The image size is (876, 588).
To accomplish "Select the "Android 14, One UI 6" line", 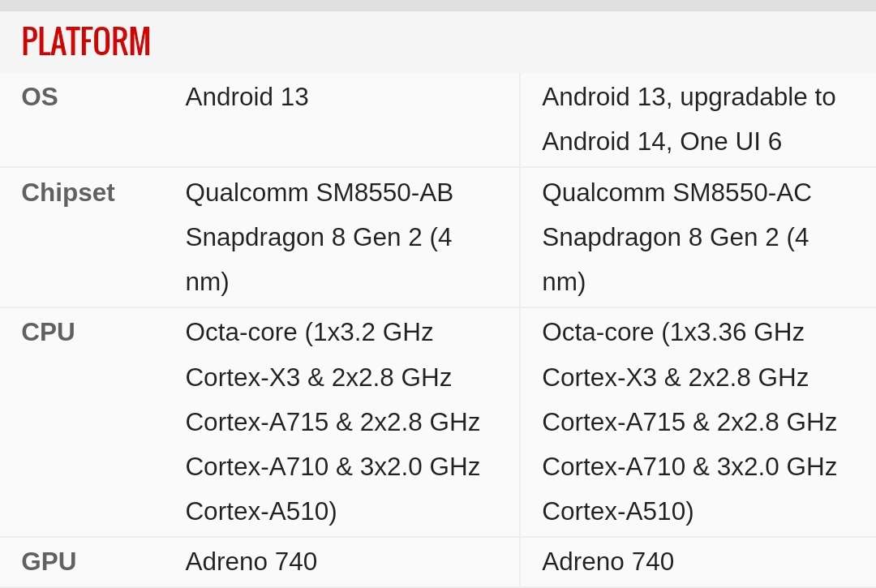I will [x=661, y=142].
